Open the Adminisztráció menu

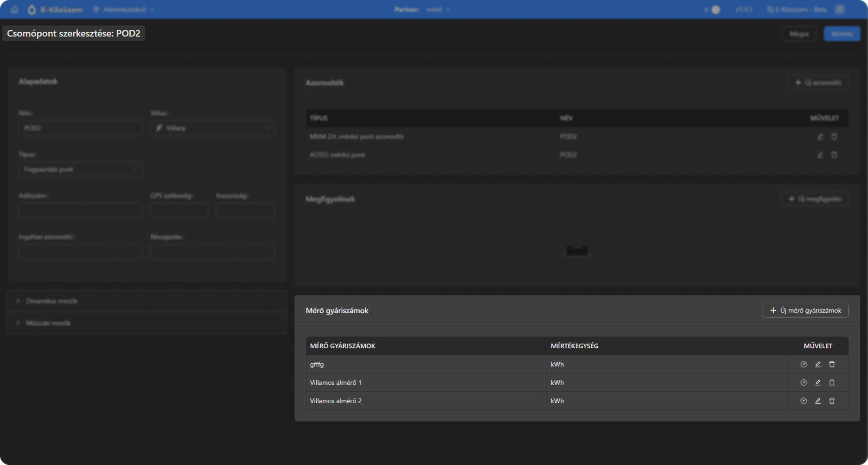pyautogui.click(x=124, y=10)
